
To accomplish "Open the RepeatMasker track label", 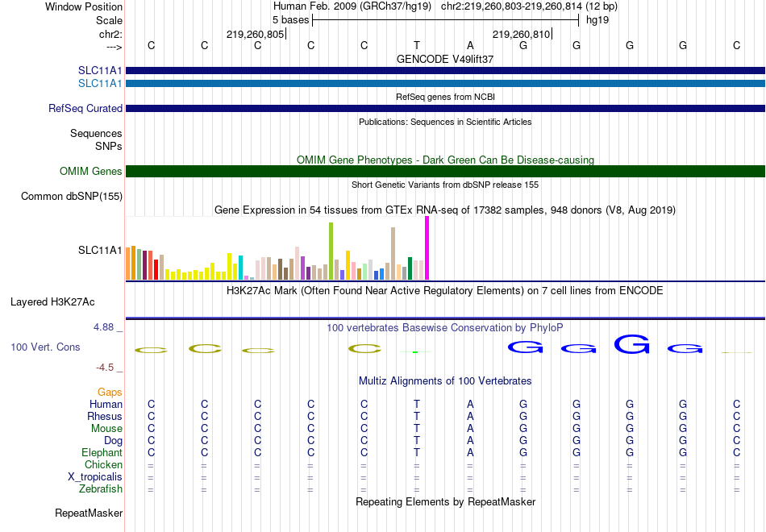I will 89,513.
